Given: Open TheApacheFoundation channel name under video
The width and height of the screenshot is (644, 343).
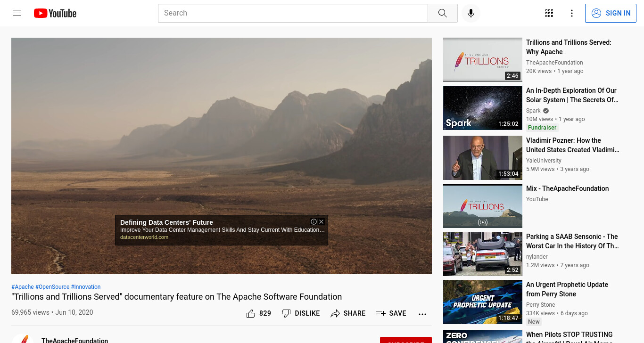Looking at the screenshot, I should [x=74, y=340].
